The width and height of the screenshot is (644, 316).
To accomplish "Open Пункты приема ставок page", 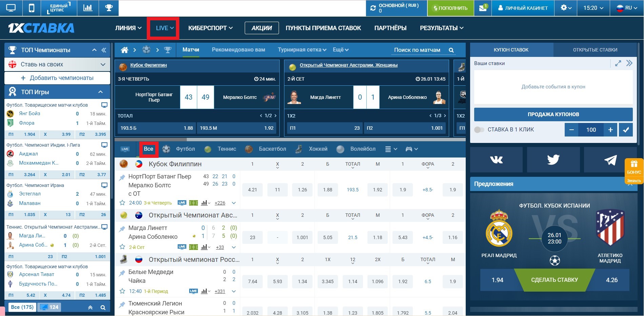I will coord(323,28).
